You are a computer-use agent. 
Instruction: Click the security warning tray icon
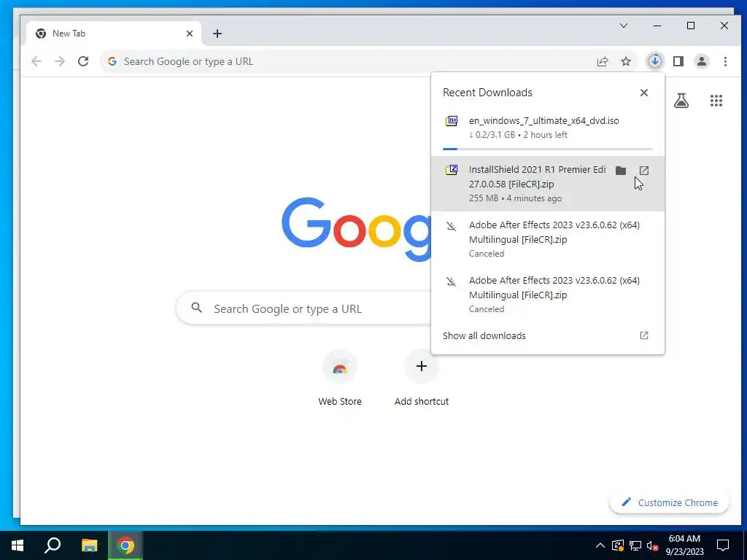[x=618, y=545]
